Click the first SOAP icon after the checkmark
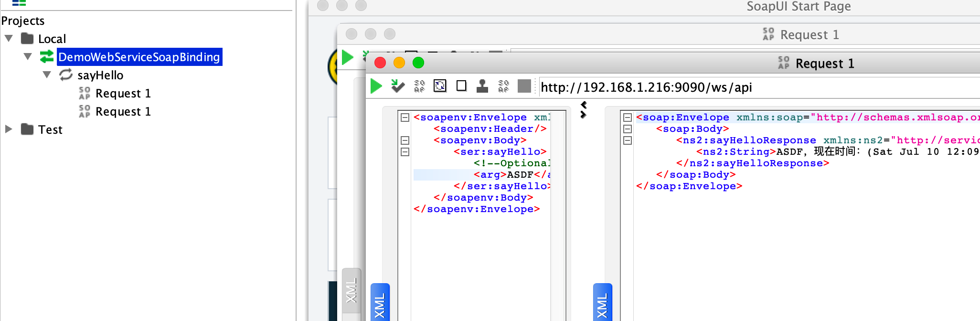 pyautogui.click(x=419, y=86)
